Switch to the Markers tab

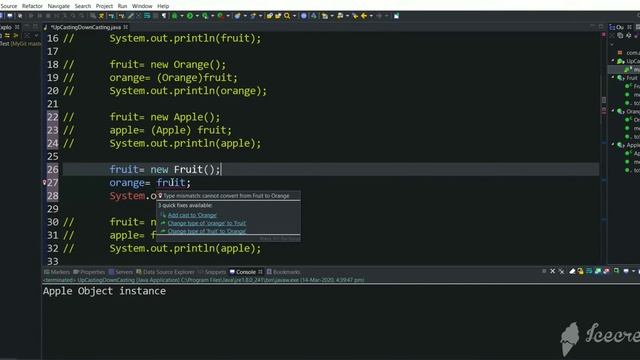pyautogui.click(x=57, y=272)
